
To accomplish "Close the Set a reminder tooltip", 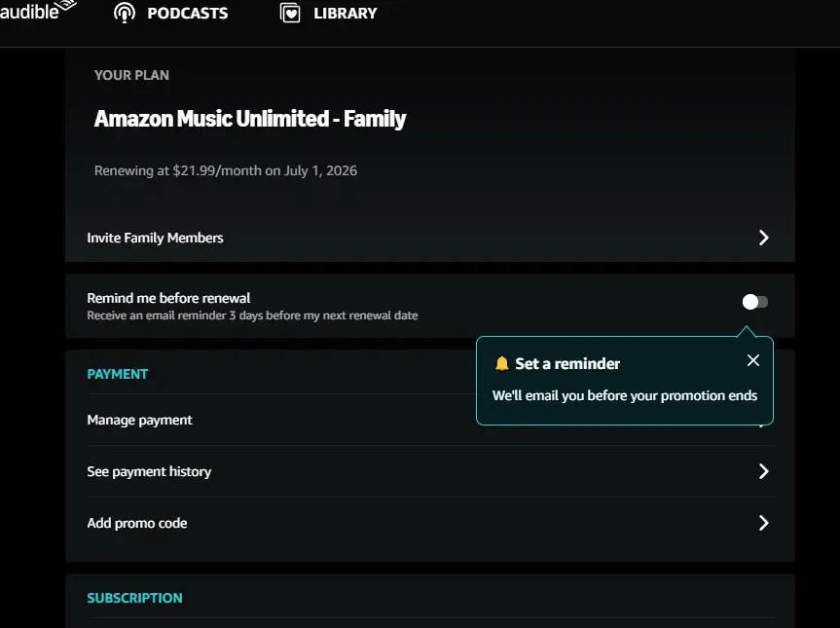I will tap(752, 360).
